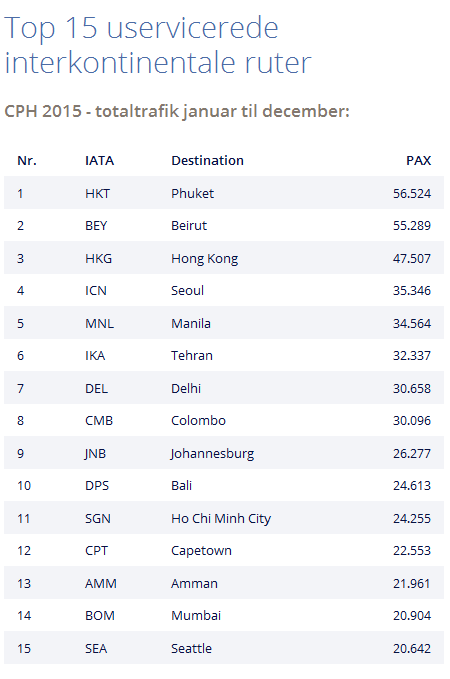
Task: Click the AMM IATA code
Action: 100,583
